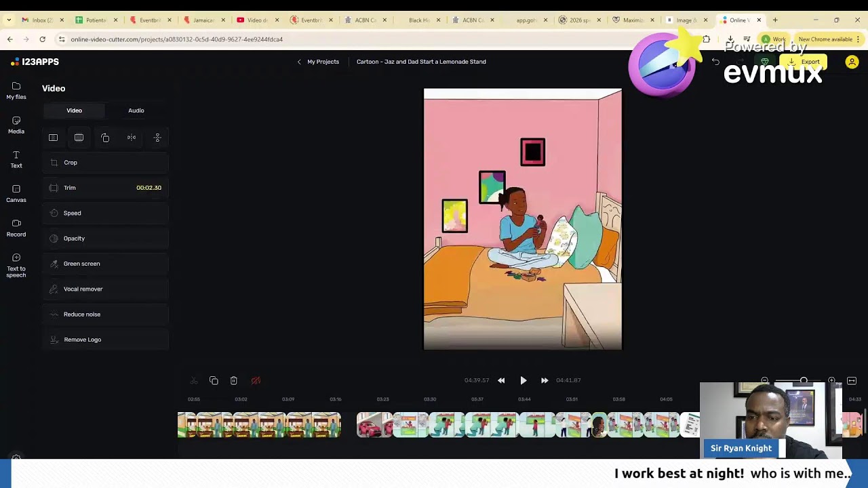Fit the timeline to the screen
Viewport: 868px width, 488px height.
[852, 381]
